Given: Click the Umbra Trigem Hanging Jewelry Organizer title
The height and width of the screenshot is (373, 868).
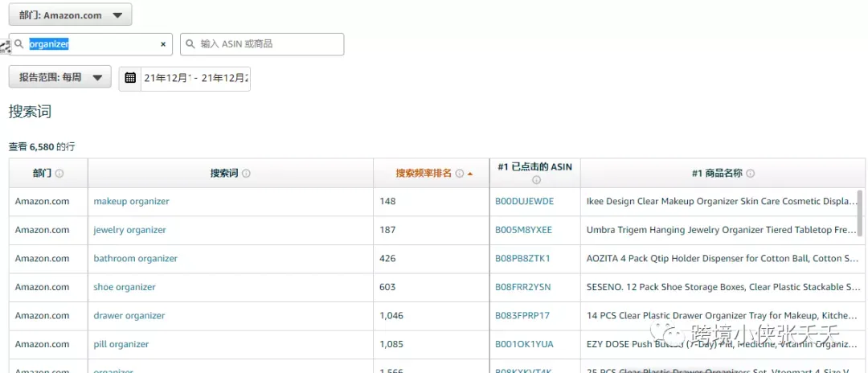Looking at the screenshot, I should pos(723,230).
